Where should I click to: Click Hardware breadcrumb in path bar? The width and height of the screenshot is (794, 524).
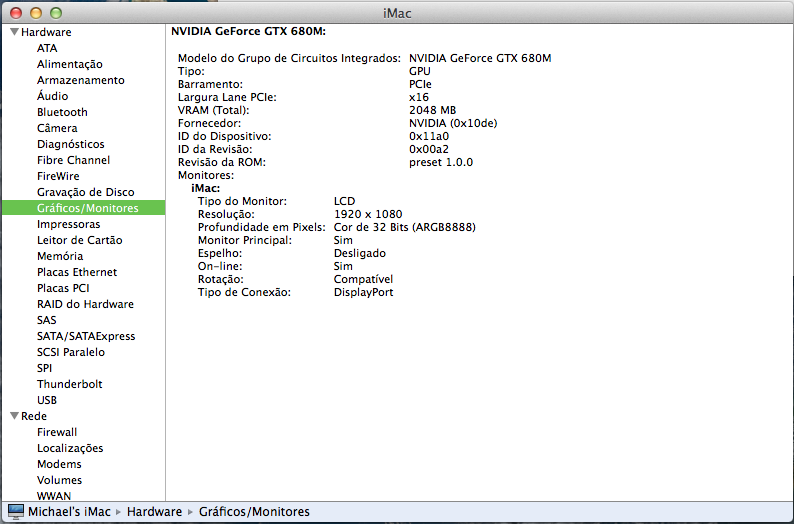154,511
